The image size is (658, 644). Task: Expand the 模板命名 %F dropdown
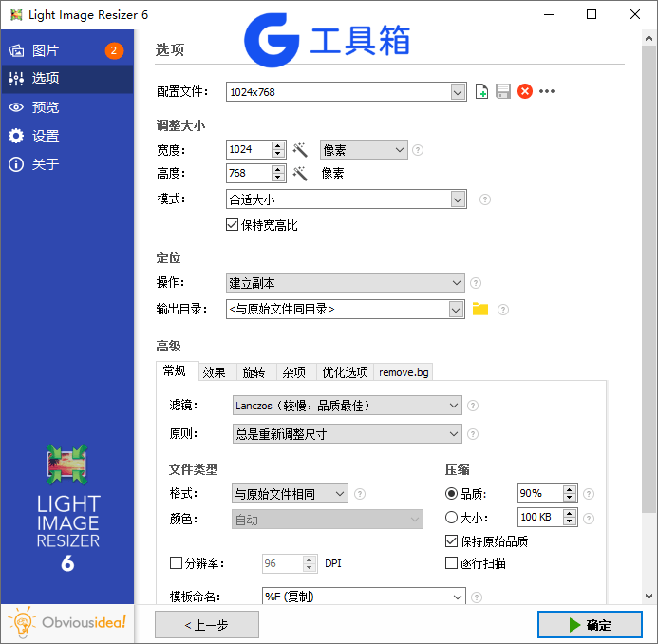458,597
